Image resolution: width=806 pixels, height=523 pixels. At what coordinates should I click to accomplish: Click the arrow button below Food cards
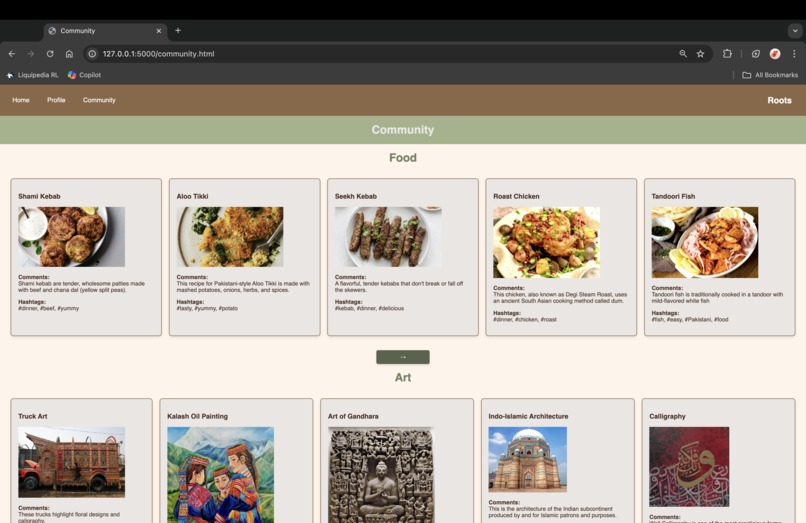403,357
